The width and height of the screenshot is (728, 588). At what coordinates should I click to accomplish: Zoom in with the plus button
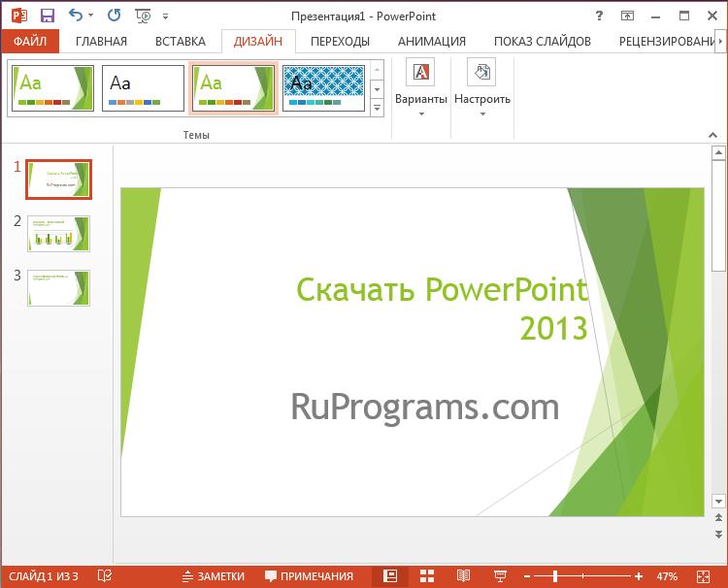(639, 576)
